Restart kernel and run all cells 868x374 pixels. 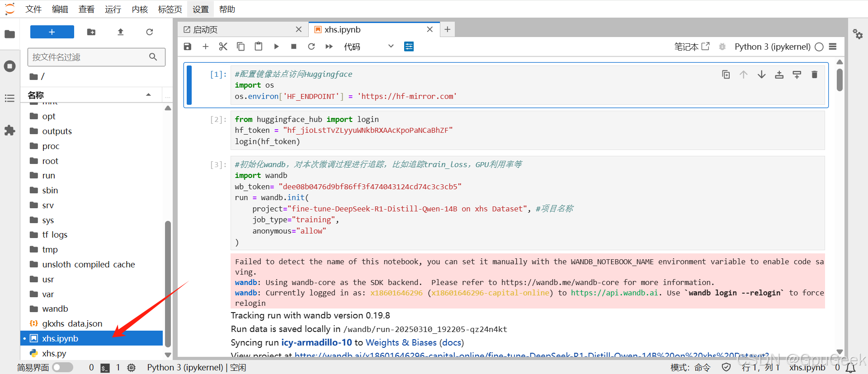[329, 47]
